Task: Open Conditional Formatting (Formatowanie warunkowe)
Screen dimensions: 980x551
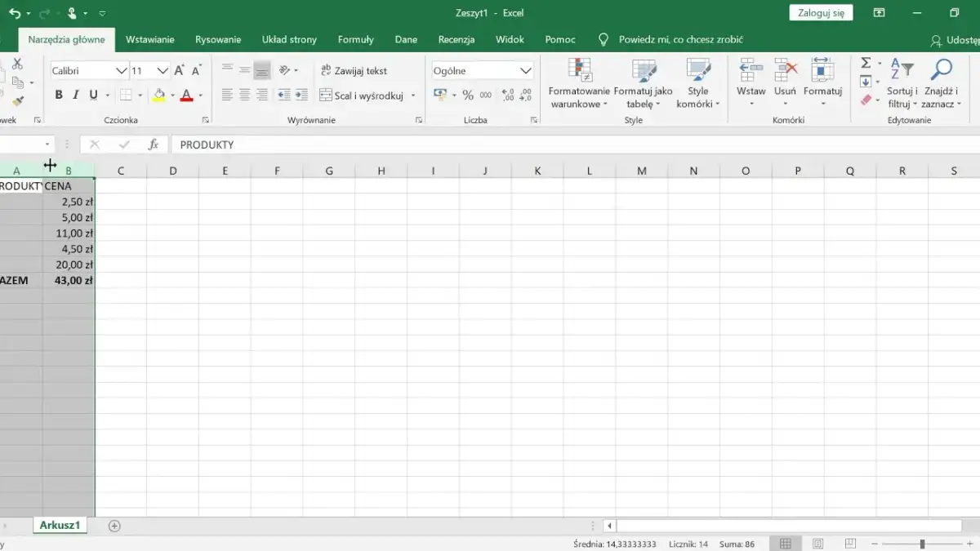Action: pyautogui.click(x=579, y=84)
